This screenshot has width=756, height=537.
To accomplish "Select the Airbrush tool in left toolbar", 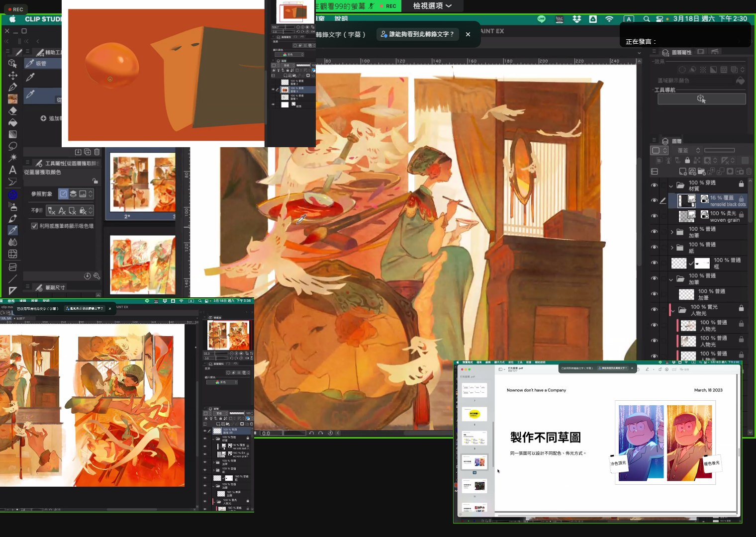I will [x=12, y=206].
